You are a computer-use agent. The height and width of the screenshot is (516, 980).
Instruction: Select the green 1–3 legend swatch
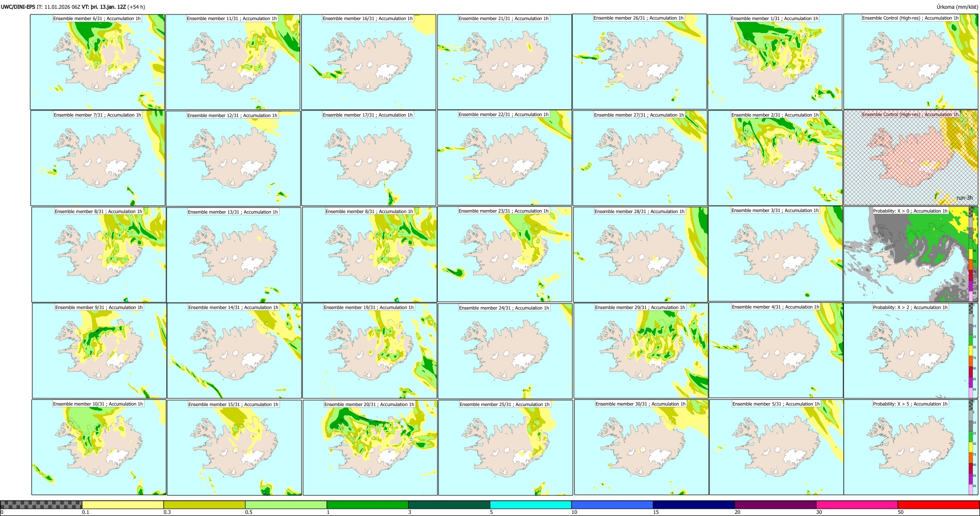(x=367, y=505)
